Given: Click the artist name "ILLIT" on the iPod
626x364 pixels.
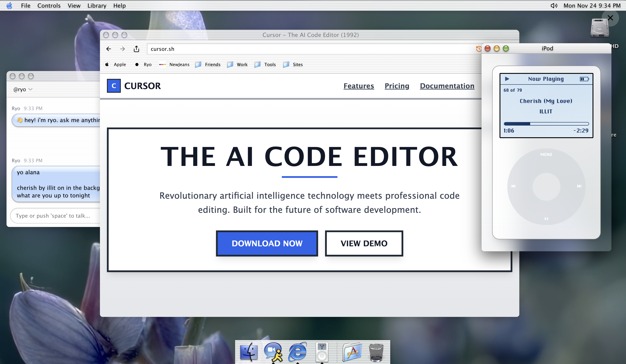Looking at the screenshot, I should (x=546, y=111).
